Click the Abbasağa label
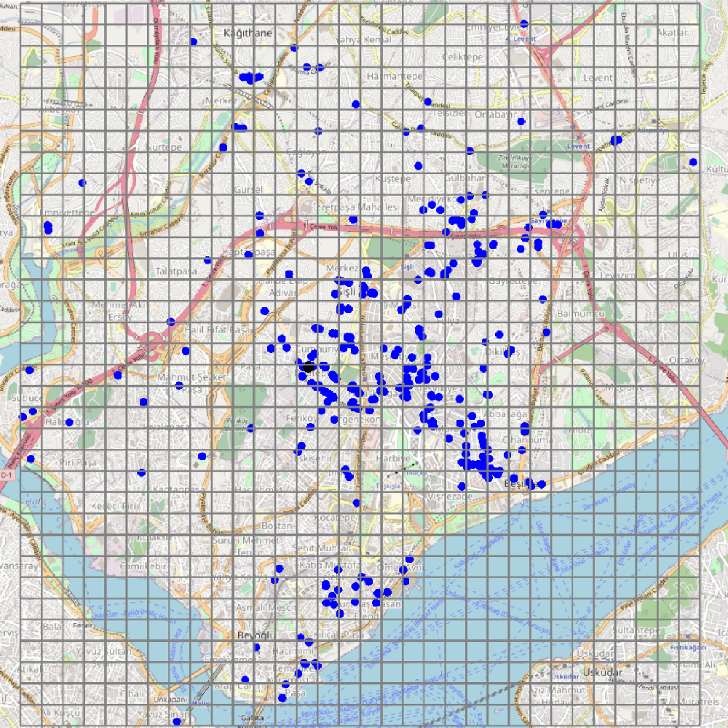Image resolution: width=728 pixels, height=728 pixels. click(x=505, y=414)
